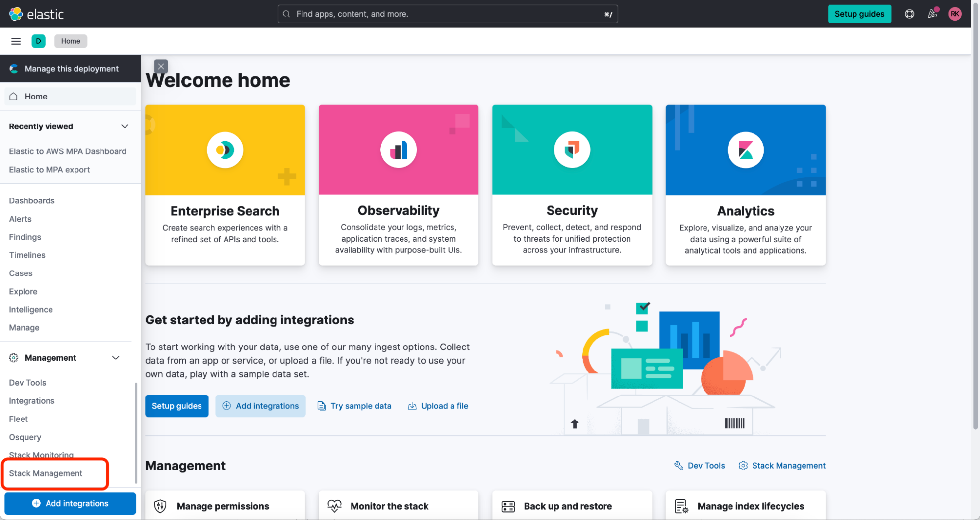
Task: Open Manage in the sidebar
Action: [x=24, y=328]
